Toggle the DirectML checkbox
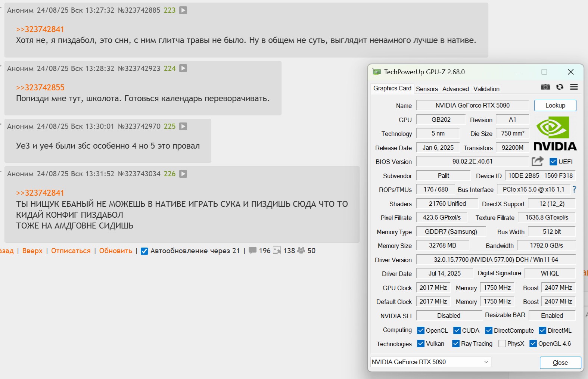The height and width of the screenshot is (379, 588). coord(542,330)
